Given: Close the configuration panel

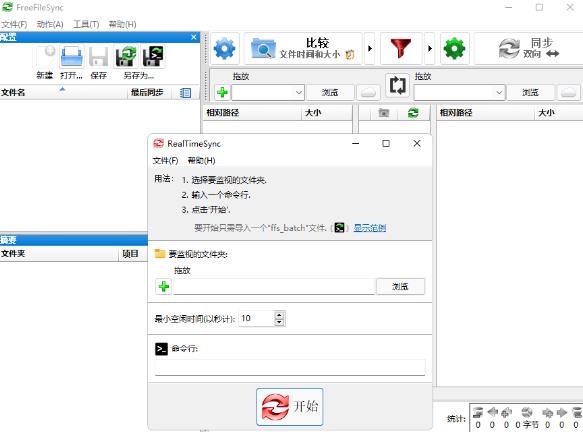Looking at the screenshot, I should point(194,37).
